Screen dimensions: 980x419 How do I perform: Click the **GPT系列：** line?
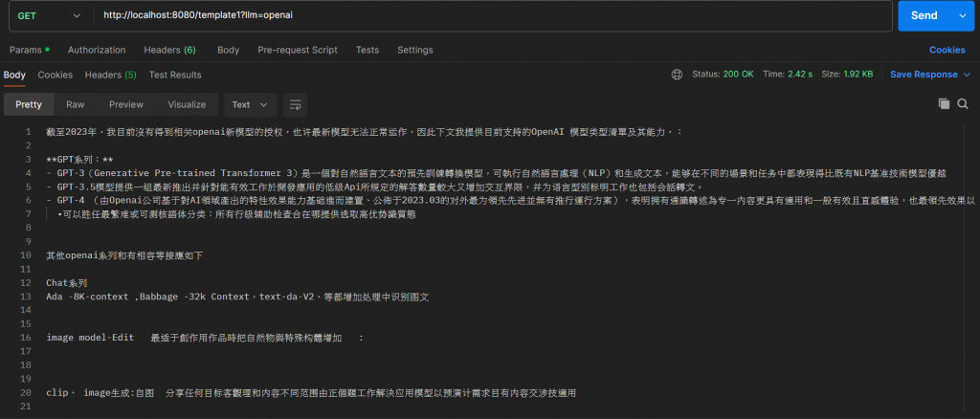pos(79,159)
